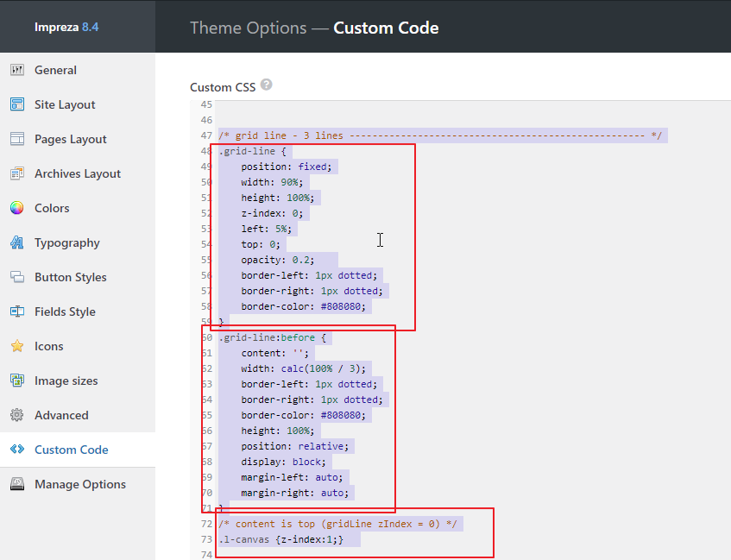This screenshot has height=560, width=731.
Task: Click the width: 90% line
Action: 272,182
